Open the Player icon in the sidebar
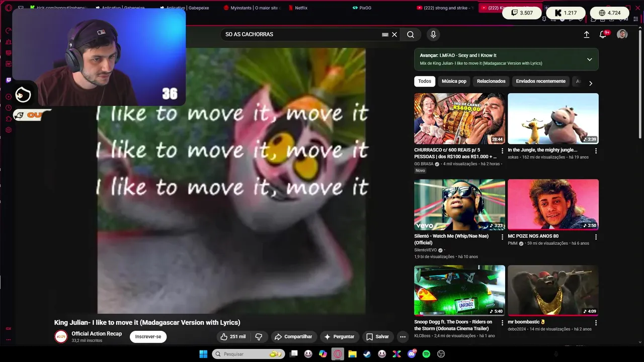 (x=9, y=97)
